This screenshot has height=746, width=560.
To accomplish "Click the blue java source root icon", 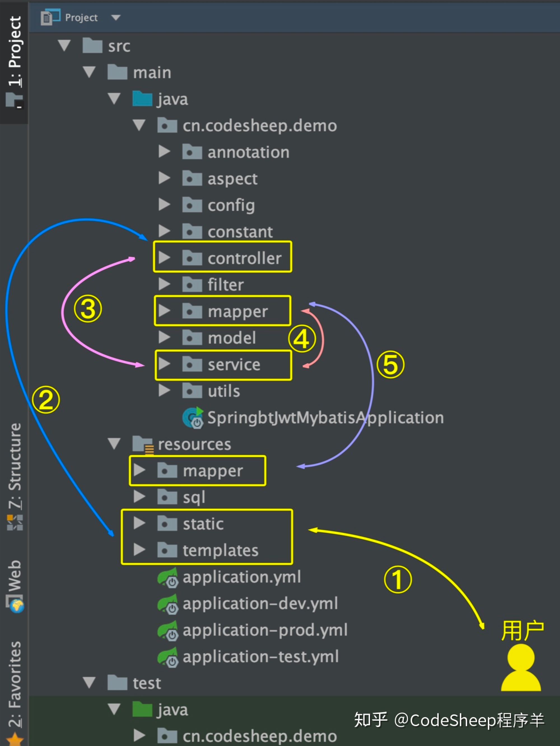I will click(142, 99).
